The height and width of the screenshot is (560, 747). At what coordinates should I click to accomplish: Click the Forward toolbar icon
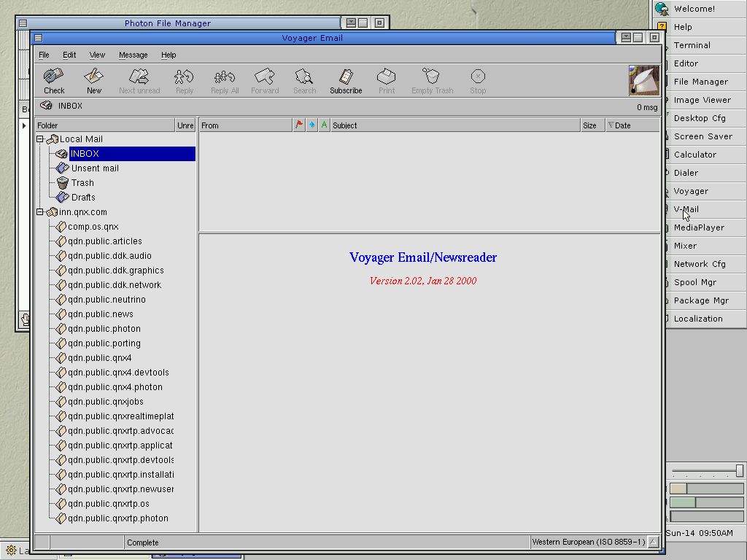coord(265,80)
